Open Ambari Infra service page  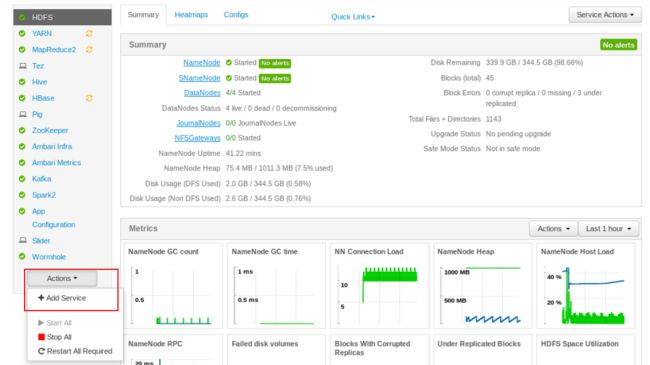[x=52, y=146]
